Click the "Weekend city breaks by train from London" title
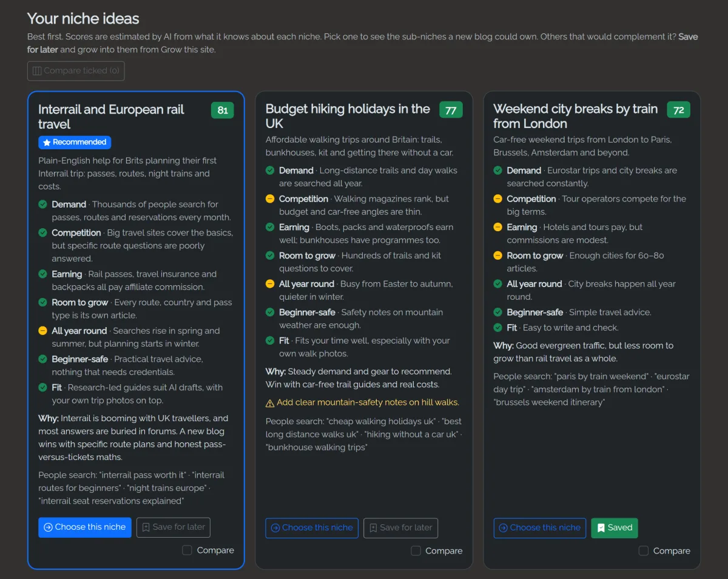 pyautogui.click(x=576, y=116)
